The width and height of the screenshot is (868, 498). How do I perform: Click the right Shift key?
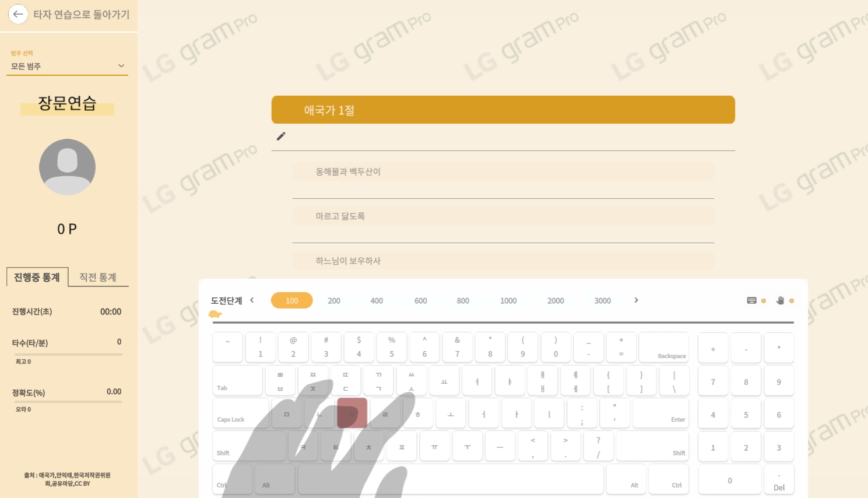click(x=652, y=446)
